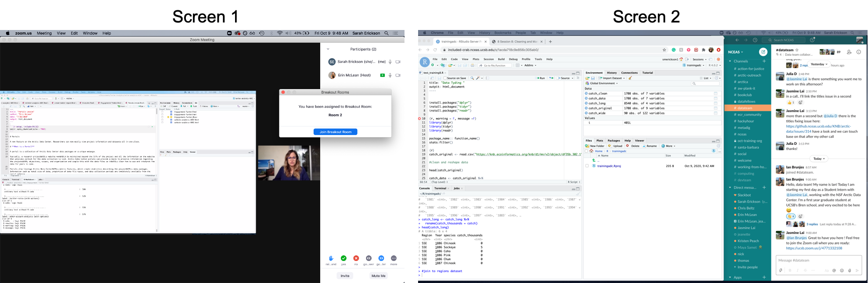The image size is (868, 283).
Task: Toggle the select-all checkbox in Files pane
Action: pyautogui.click(x=587, y=151)
